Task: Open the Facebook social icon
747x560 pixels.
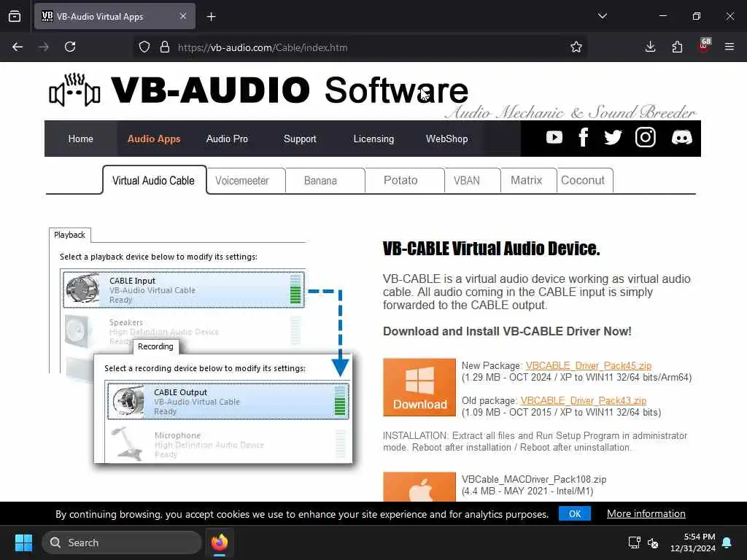Action: pos(583,138)
